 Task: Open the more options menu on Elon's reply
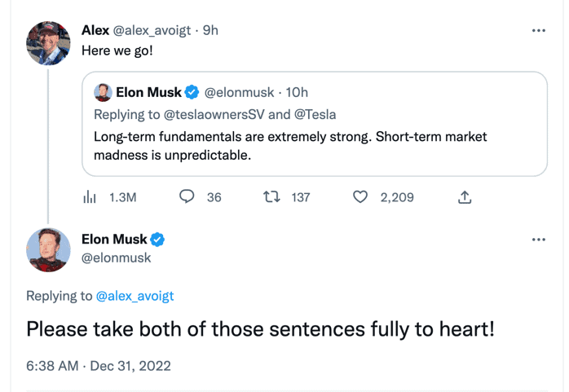(538, 240)
